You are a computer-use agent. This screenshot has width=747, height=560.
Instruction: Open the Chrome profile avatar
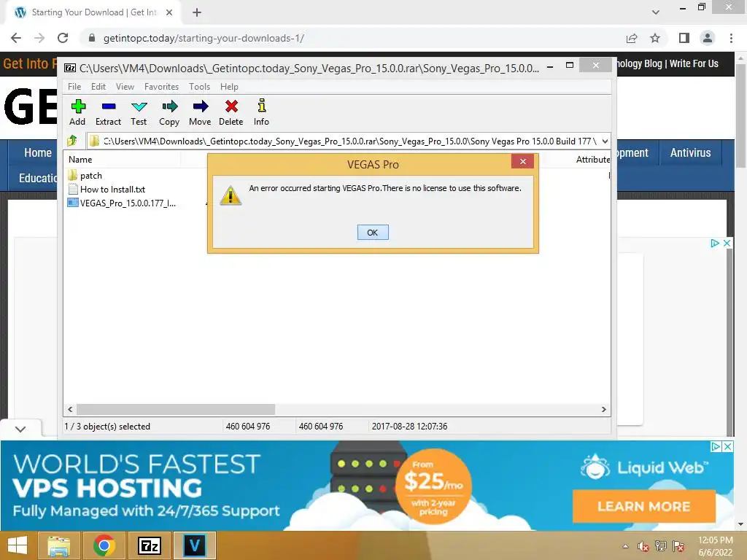click(x=708, y=38)
